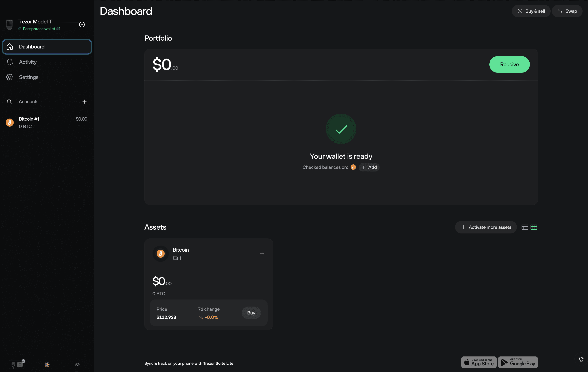The height and width of the screenshot is (372, 588).
Task: Open Download on the App Store badge
Action: coord(479,362)
